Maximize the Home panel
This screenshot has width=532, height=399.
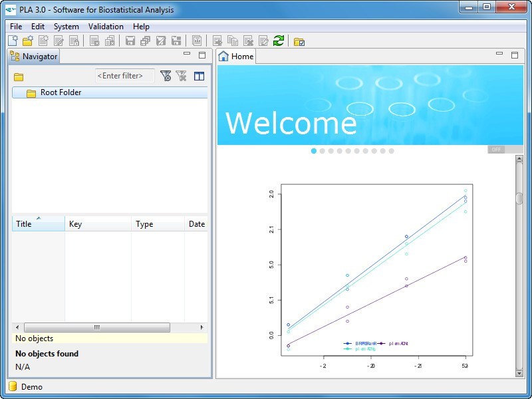point(515,55)
